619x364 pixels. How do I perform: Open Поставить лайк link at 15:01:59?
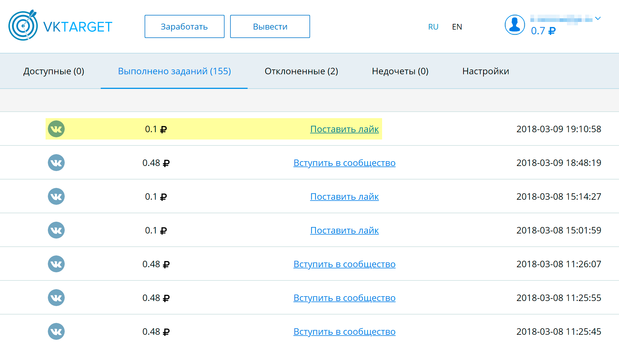tap(344, 230)
